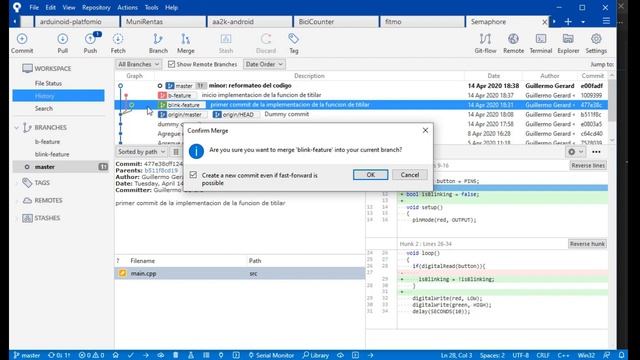Expand the STASHES section
The width and height of the screenshot is (640, 360).
point(17,218)
